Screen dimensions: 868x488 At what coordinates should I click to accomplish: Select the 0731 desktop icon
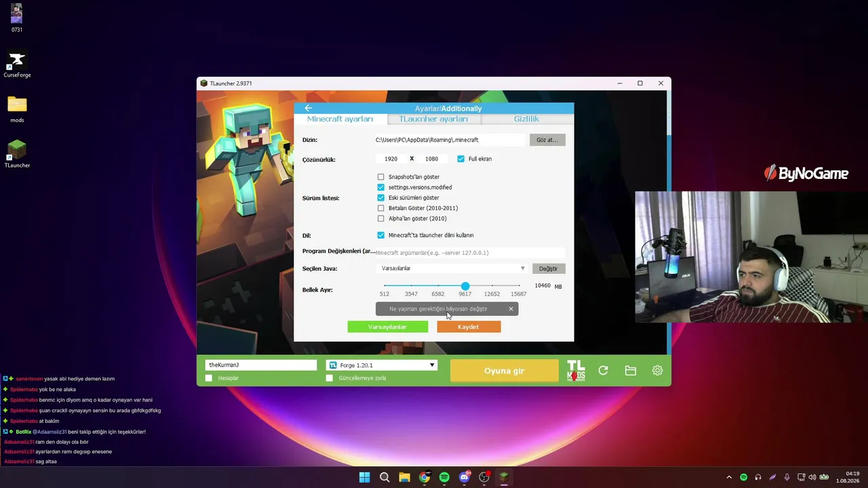(x=17, y=18)
